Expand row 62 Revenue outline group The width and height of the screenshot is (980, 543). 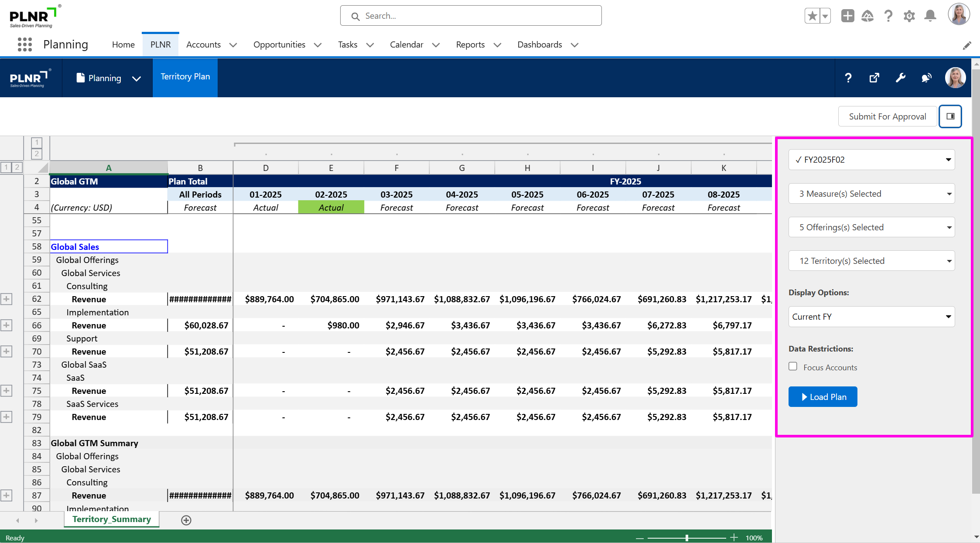[6, 299]
